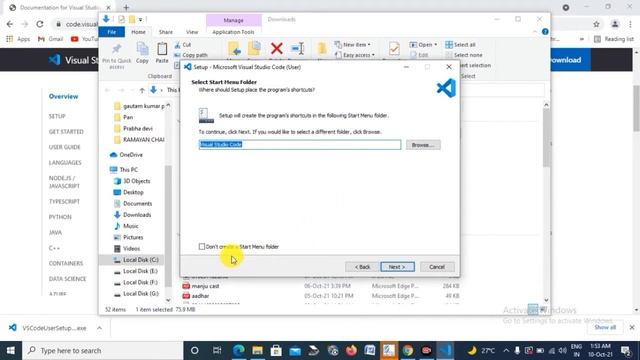The image size is (640, 360).
Task: Click the Manage contextual tab
Action: 233,20
